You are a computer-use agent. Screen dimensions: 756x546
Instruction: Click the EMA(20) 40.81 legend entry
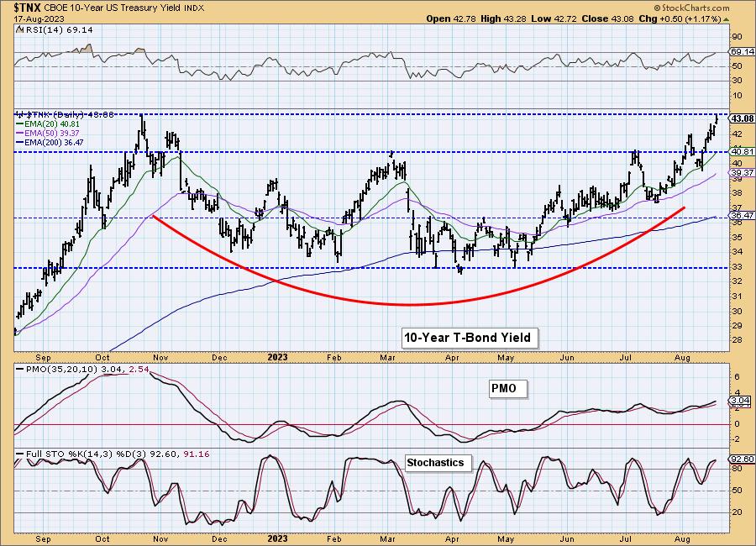tap(48, 124)
